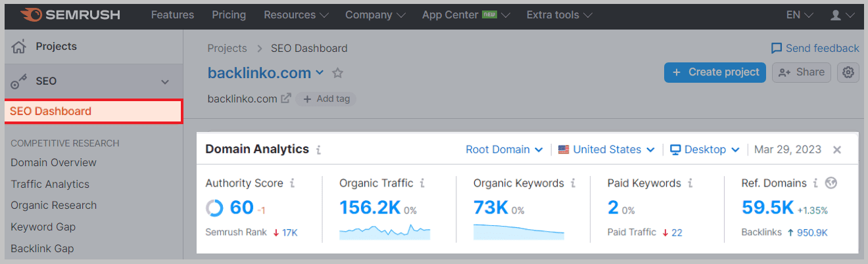Open the United States country dropdown
868x264 pixels.
(x=606, y=149)
